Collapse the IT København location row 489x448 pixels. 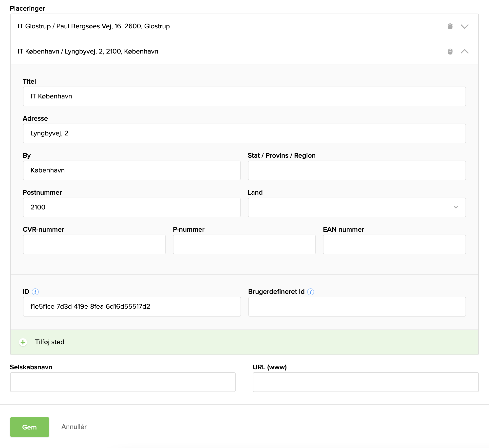tap(464, 52)
